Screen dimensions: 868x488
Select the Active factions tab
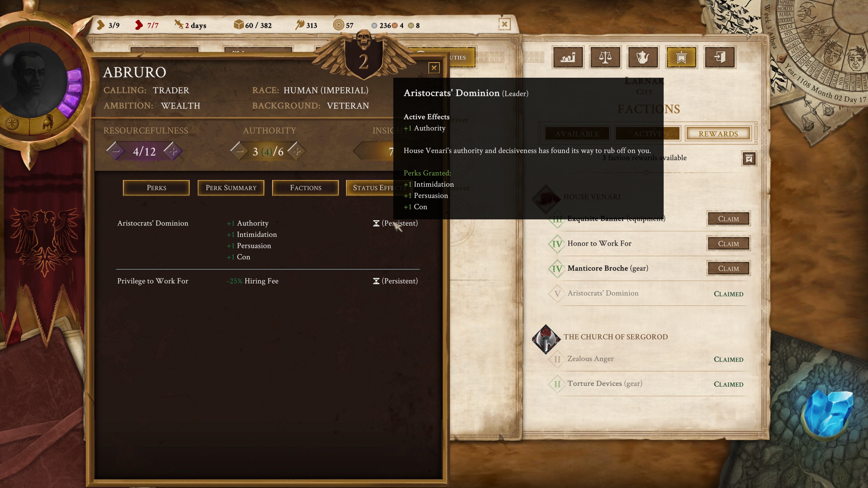pyautogui.click(x=648, y=134)
